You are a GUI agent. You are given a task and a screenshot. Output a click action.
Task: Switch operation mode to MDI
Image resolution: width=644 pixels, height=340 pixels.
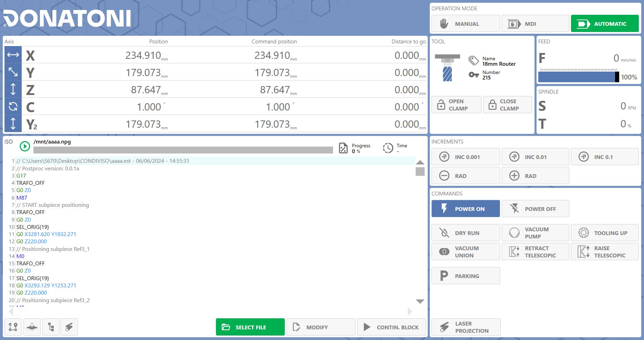[x=535, y=24]
